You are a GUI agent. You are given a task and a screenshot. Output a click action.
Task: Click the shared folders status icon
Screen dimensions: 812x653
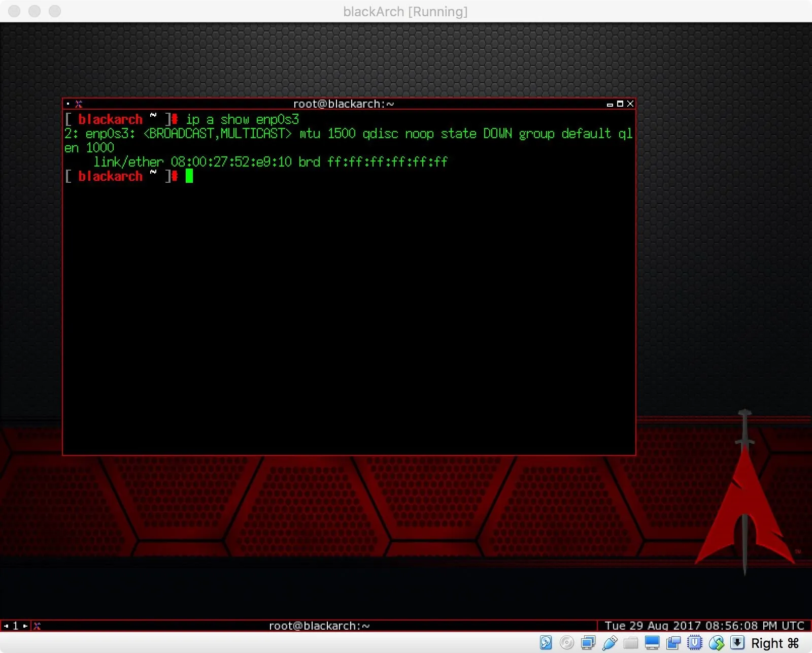click(x=631, y=643)
